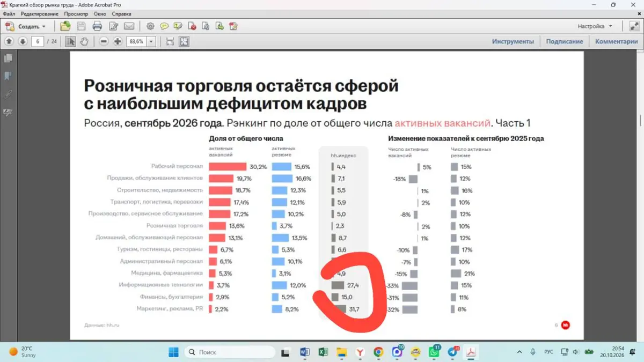Go to previous page arrow
This screenshot has height=362, width=644.
[9, 41]
